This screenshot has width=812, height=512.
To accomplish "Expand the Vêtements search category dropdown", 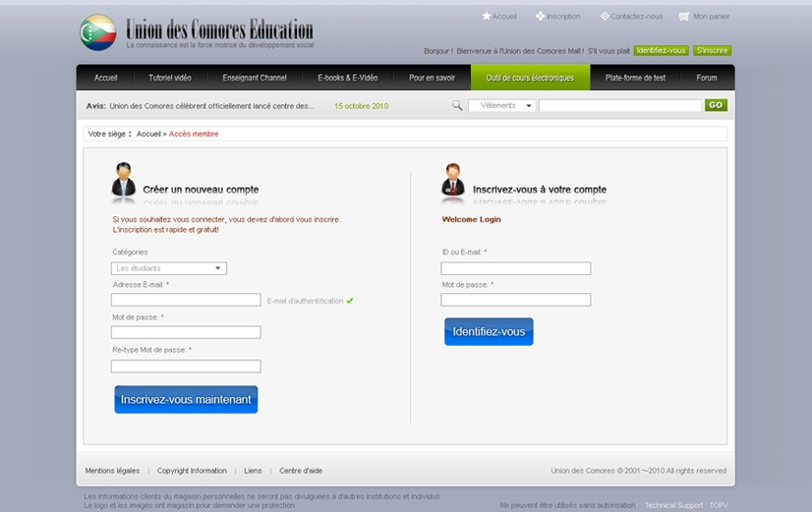I will coord(501,105).
